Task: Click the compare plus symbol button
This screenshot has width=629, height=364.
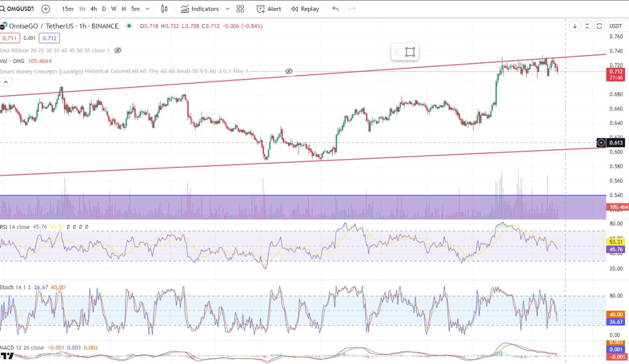Action: click(x=45, y=8)
